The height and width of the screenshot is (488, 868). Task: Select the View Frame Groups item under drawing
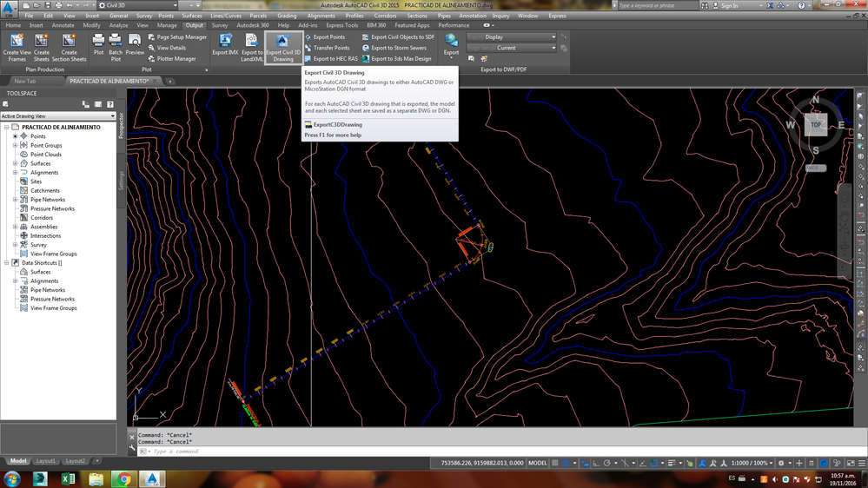54,254
